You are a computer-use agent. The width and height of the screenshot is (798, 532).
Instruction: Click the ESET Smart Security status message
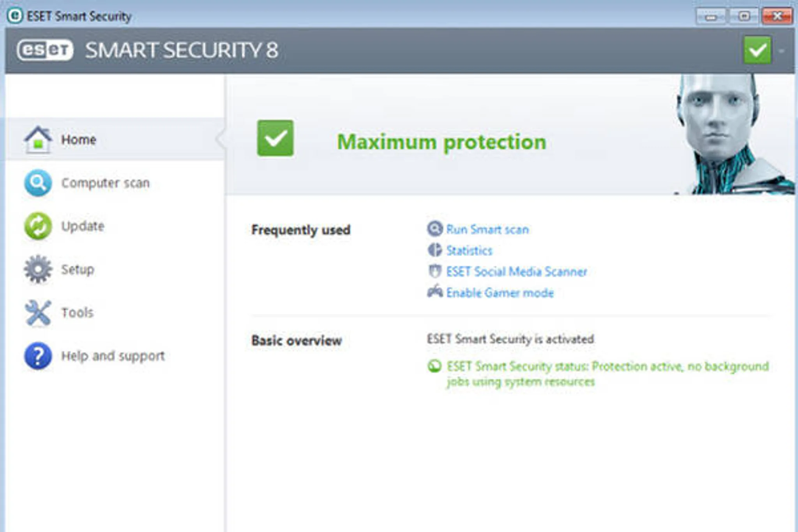pyautogui.click(x=607, y=374)
